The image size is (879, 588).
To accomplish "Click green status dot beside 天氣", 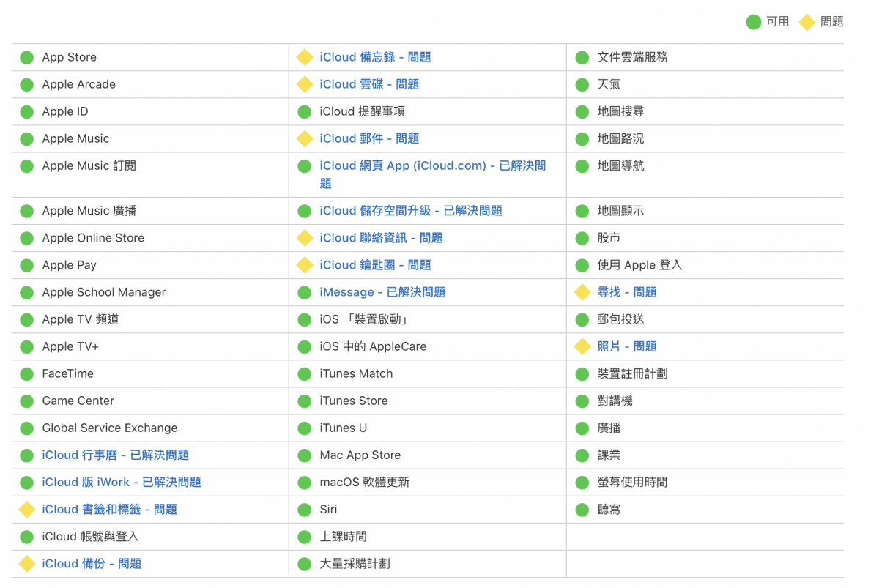I will click(582, 84).
